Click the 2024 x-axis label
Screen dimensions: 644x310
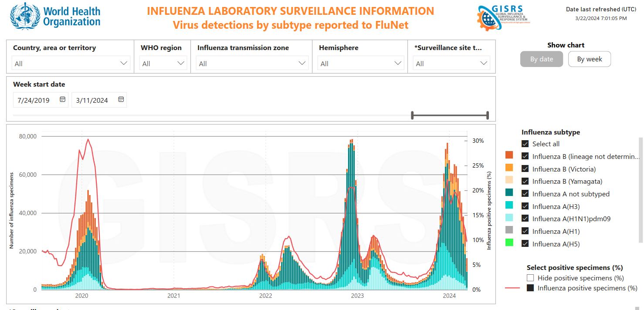coord(449,296)
